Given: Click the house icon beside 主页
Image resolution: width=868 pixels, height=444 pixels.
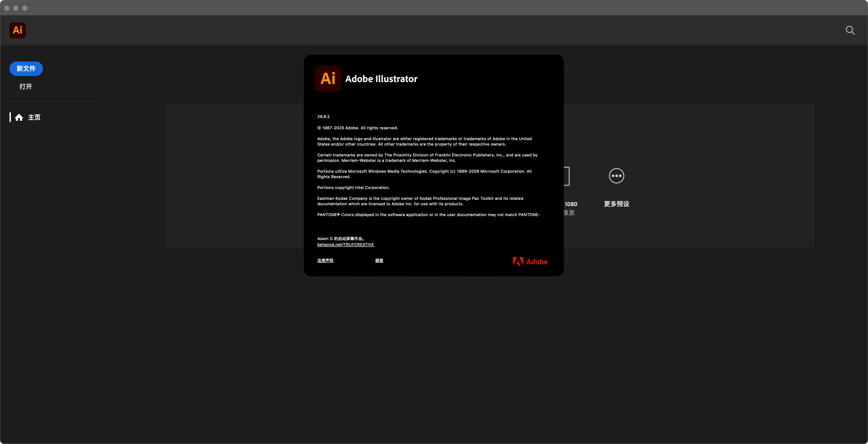Looking at the screenshot, I should [x=19, y=117].
